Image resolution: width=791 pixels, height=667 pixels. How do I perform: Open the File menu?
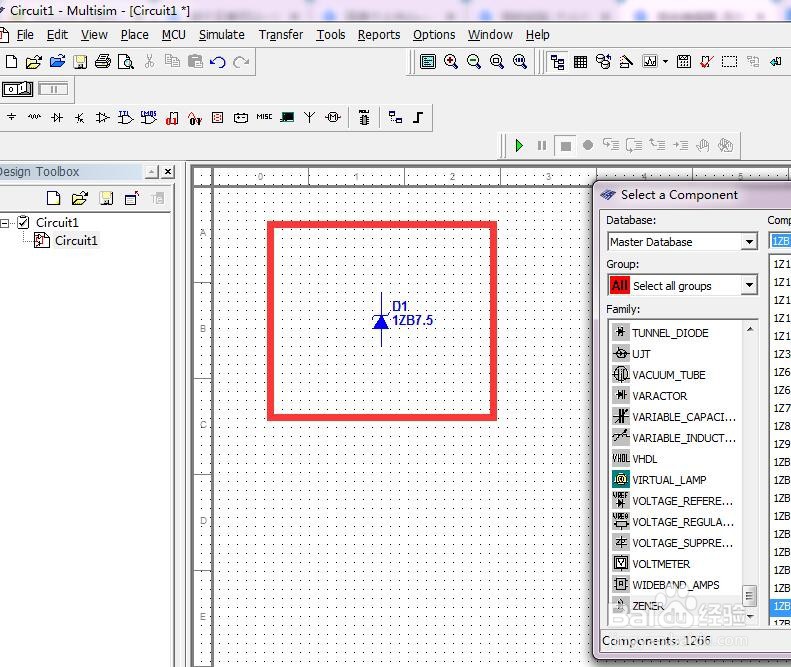(25, 35)
